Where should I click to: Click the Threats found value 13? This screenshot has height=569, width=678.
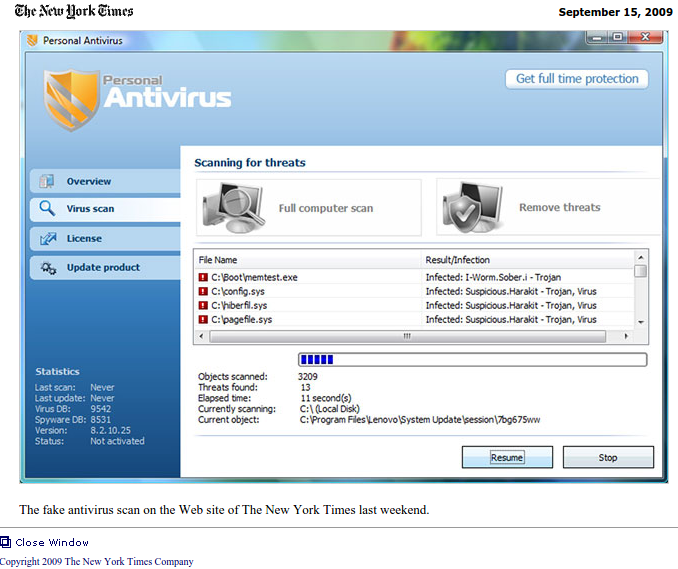click(x=306, y=387)
